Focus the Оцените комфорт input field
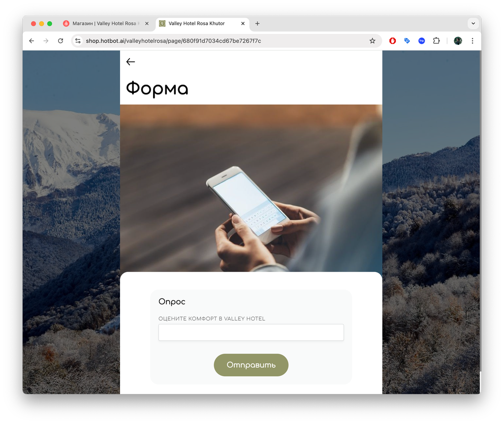The image size is (504, 424). pos(251,332)
